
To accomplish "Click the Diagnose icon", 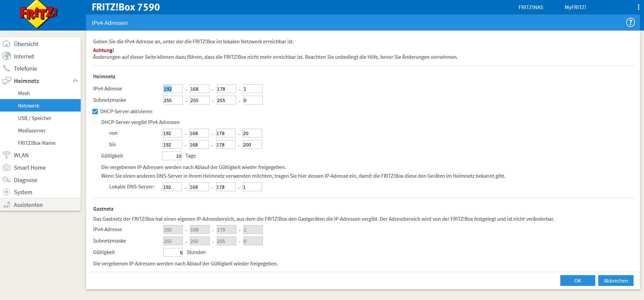I will 6,180.
